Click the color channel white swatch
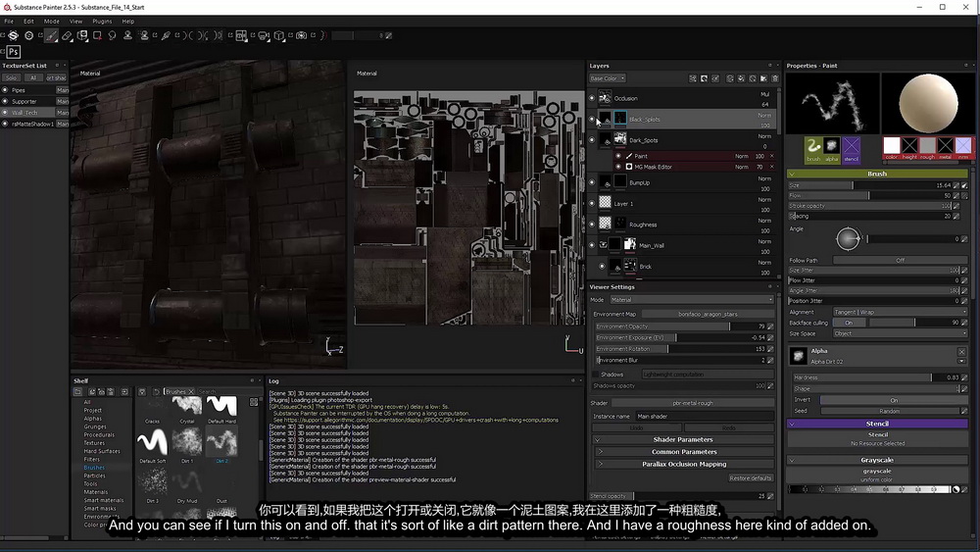Screen dimensions: 980x552 891,146
